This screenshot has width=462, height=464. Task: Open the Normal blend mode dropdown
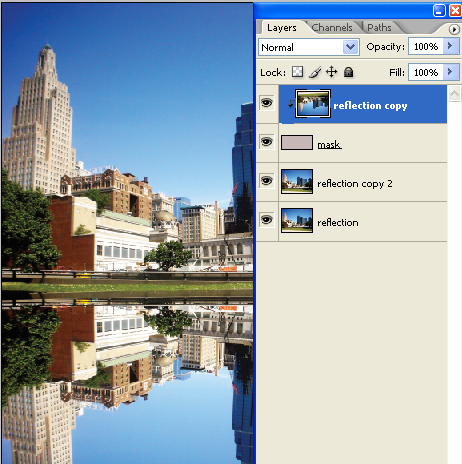(309, 47)
